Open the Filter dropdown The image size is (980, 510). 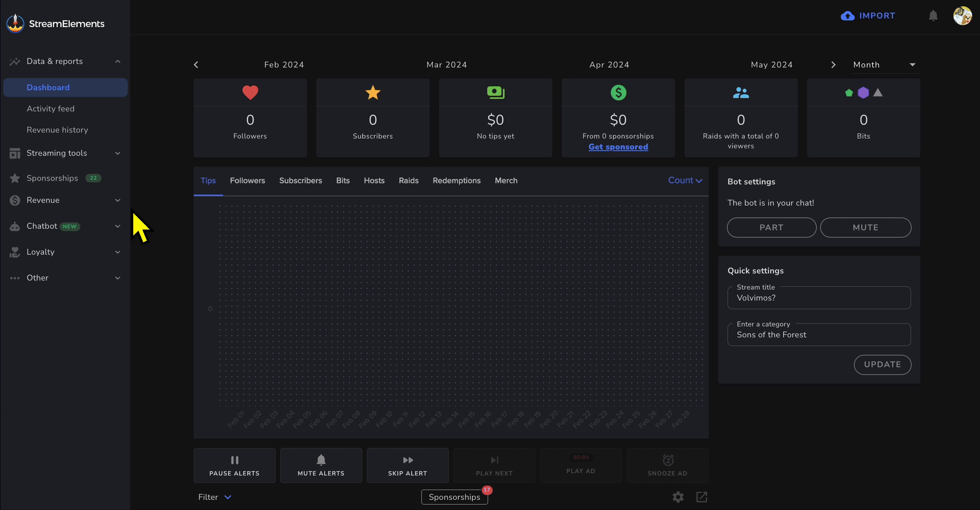(215, 497)
